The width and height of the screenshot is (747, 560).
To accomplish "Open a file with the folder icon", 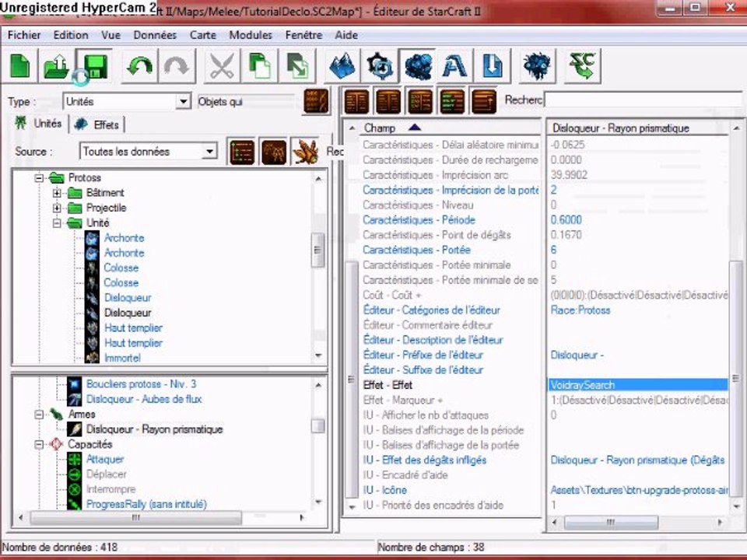I will click(57, 65).
